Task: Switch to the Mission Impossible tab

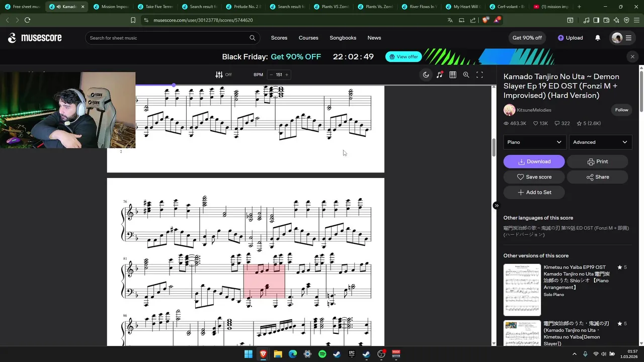Action: [111, 7]
